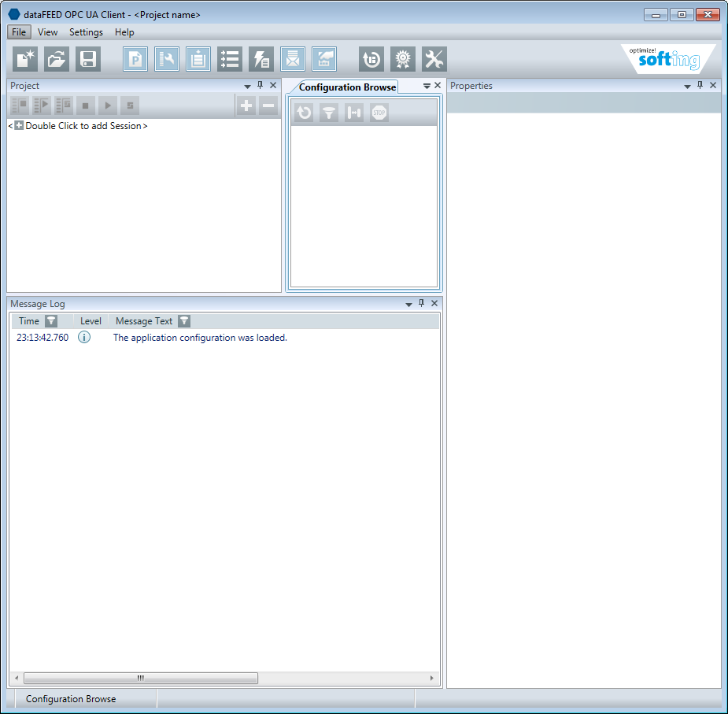Close the Configuration Browse panel
728x714 pixels.
click(438, 85)
